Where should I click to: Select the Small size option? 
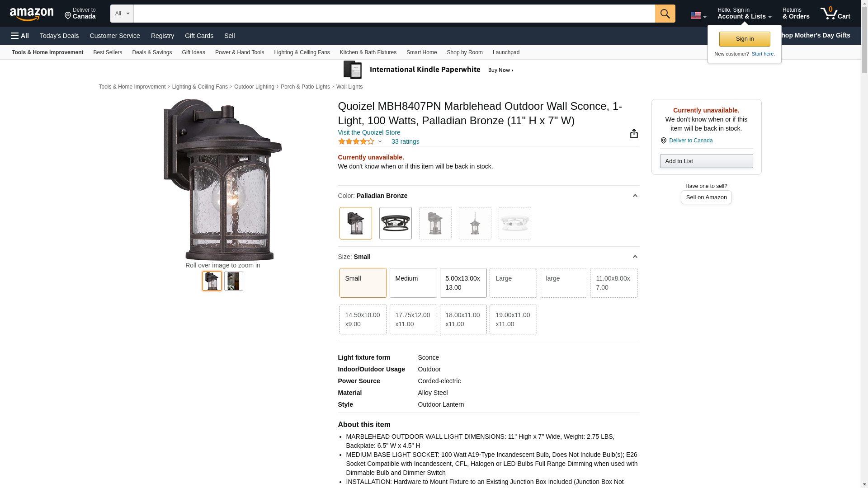(x=363, y=283)
